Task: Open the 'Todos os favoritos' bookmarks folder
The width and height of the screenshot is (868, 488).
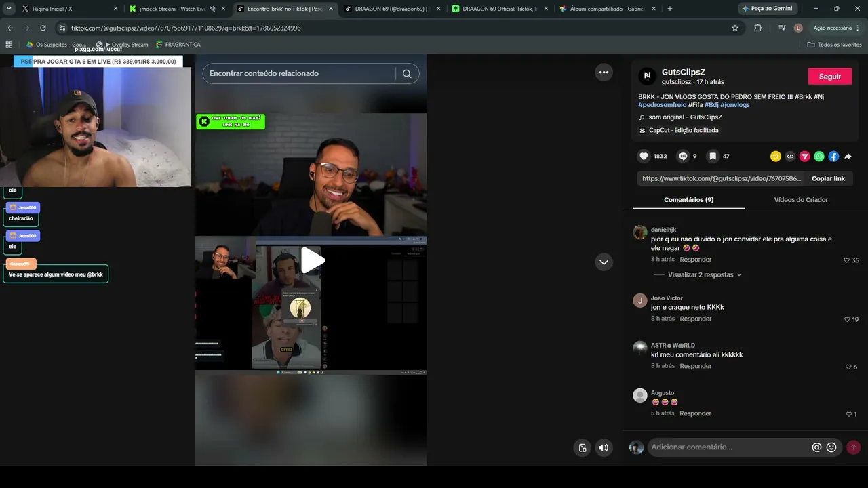Action: coord(835,45)
